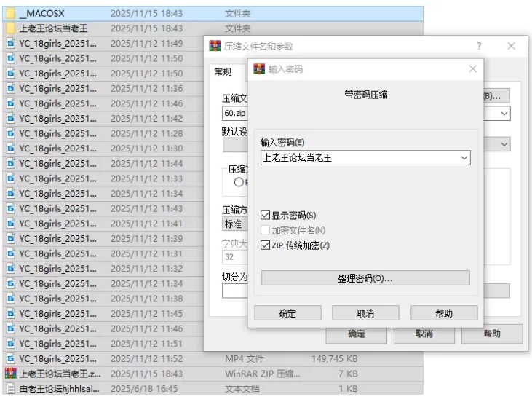Toggle the ZIP 传统加密(Z) checkbox

point(266,245)
